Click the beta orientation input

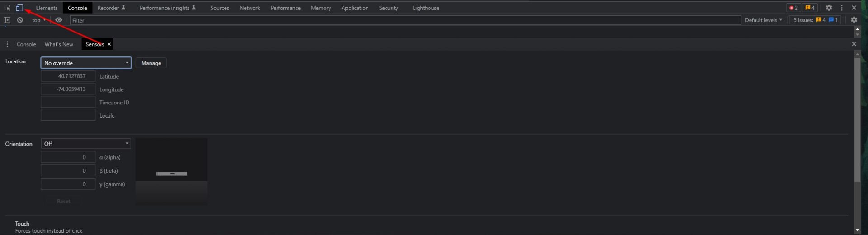[x=68, y=170]
